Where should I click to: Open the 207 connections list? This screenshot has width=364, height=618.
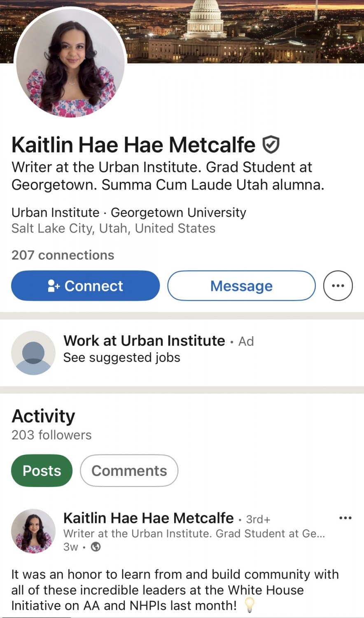click(63, 255)
